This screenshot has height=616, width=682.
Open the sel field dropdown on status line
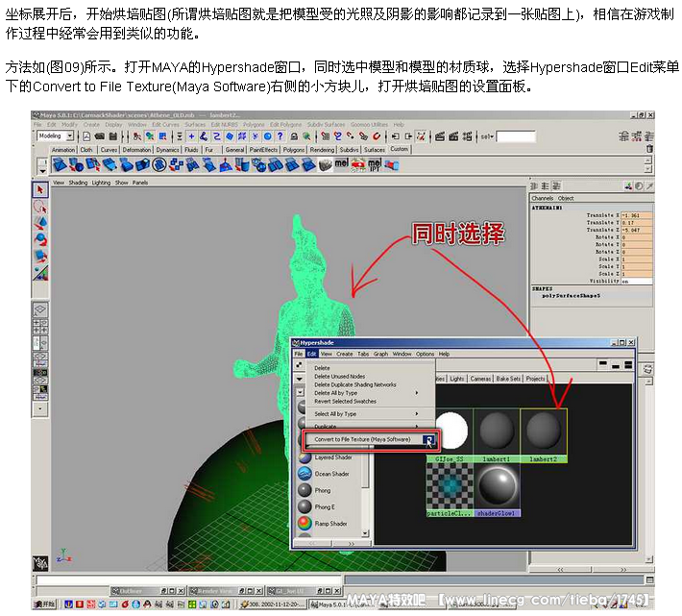487,136
